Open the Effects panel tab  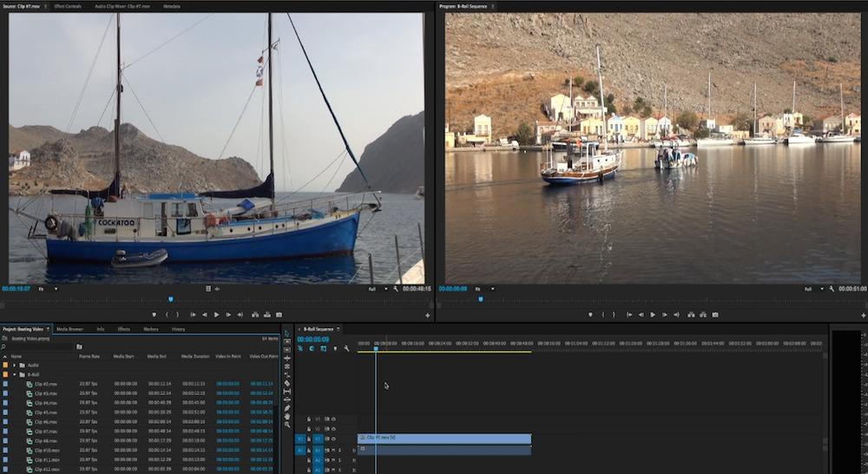click(x=124, y=329)
